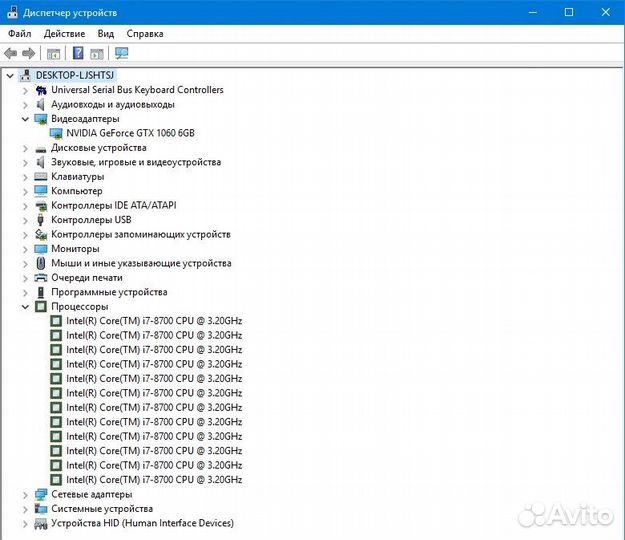This screenshot has height=540, width=625.
Task: Click the Forward arrow toolbar icon
Action: click(x=29, y=53)
